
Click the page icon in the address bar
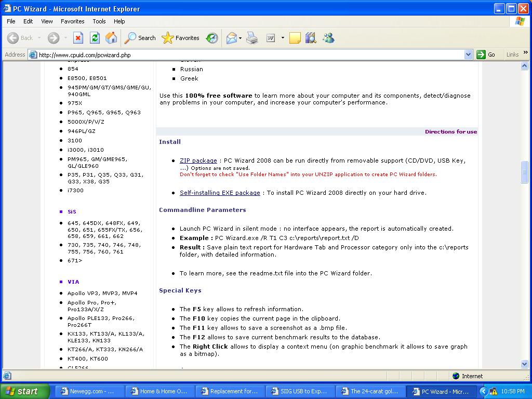click(33, 55)
